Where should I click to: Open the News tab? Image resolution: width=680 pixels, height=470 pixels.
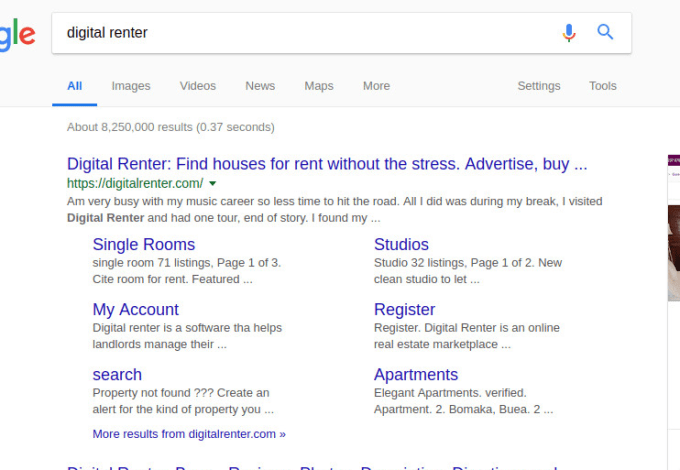(260, 86)
